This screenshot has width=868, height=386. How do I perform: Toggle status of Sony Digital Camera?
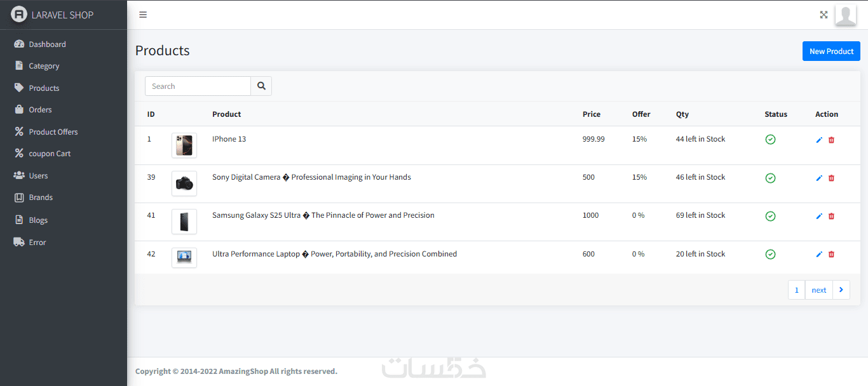point(770,178)
